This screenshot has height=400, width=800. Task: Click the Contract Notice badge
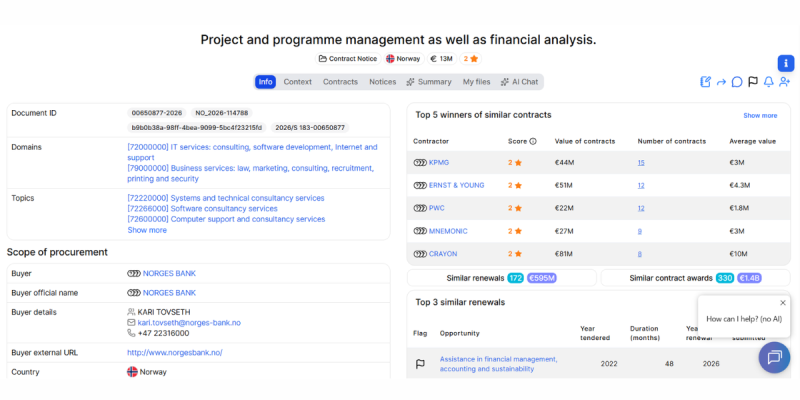348,59
